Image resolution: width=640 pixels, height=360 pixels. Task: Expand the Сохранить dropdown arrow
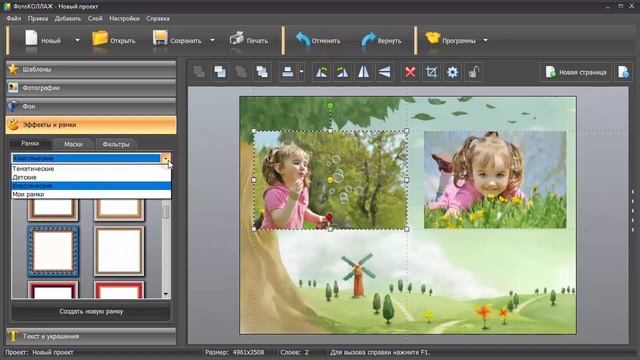tap(212, 40)
